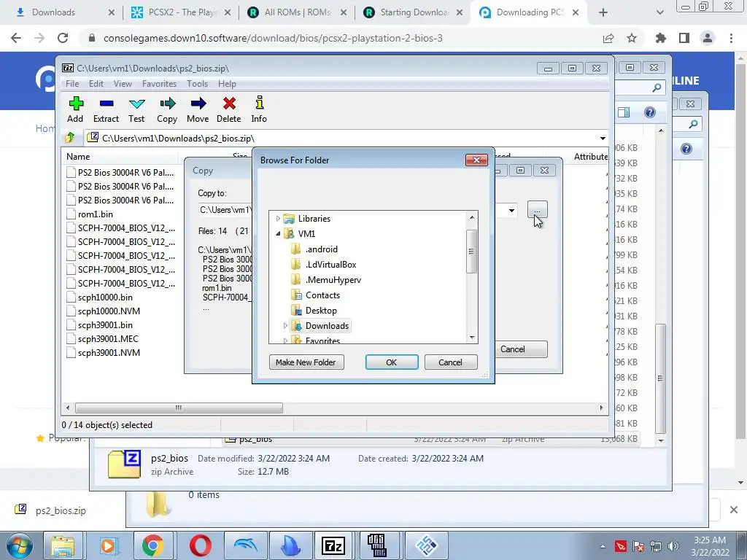Open the Tools menu in 7-Zip
Viewport: 747px width, 560px height.
tap(197, 84)
